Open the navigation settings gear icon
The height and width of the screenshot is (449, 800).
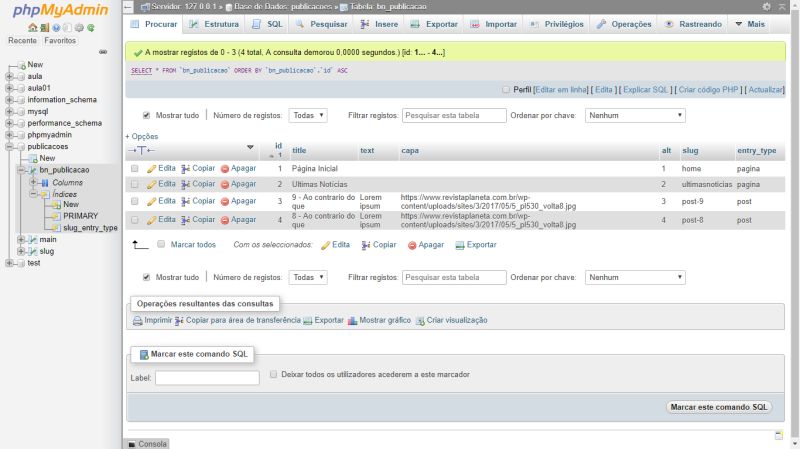click(79, 28)
